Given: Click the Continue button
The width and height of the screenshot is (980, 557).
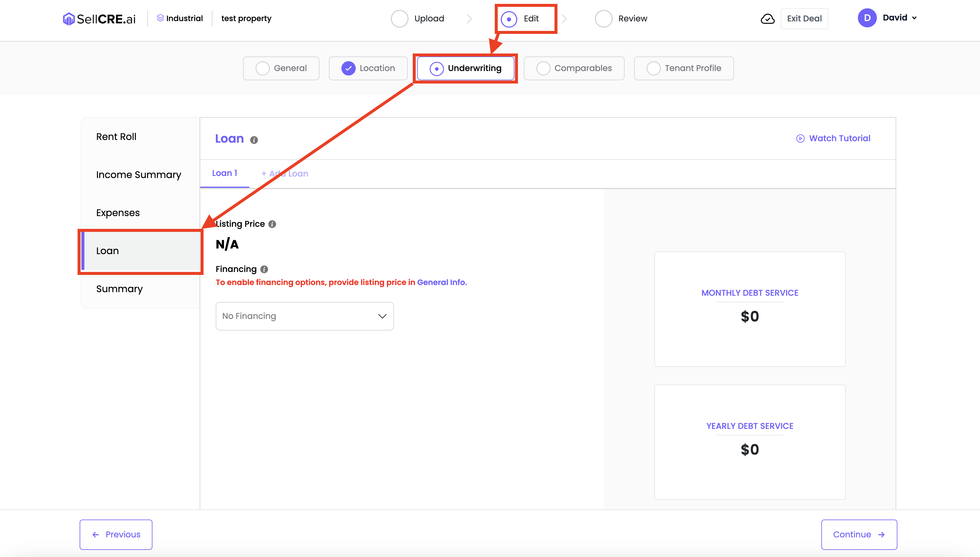Looking at the screenshot, I should pyautogui.click(x=859, y=534).
